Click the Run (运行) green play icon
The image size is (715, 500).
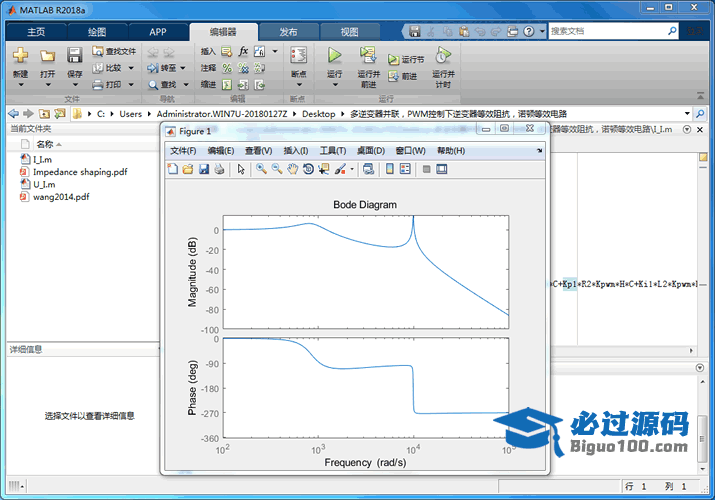[x=334, y=56]
